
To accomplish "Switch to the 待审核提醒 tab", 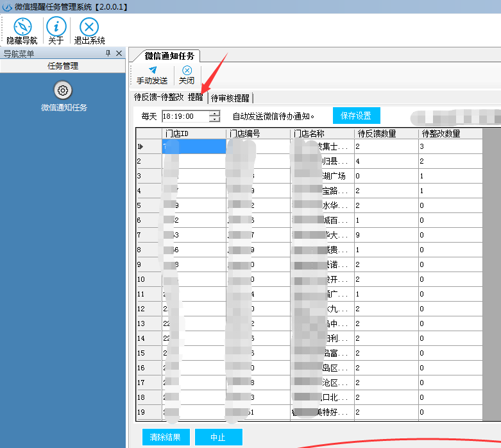I will pyautogui.click(x=231, y=98).
